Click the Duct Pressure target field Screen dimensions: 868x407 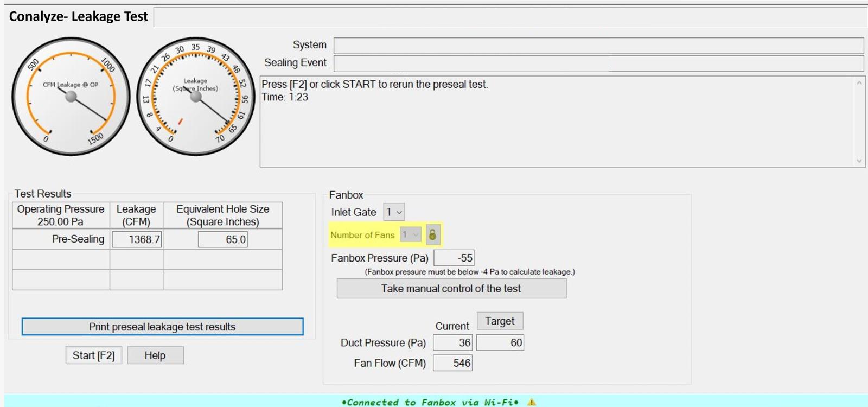click(x=500, y=343)
